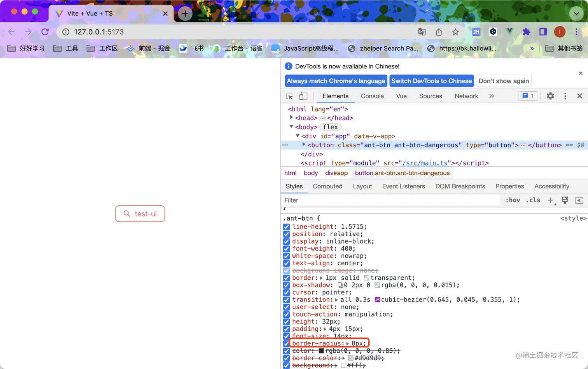This screenshot has width=588, height=369.
Task: Expand the button.ant-btn element node
Action: (x=304, y=144)
